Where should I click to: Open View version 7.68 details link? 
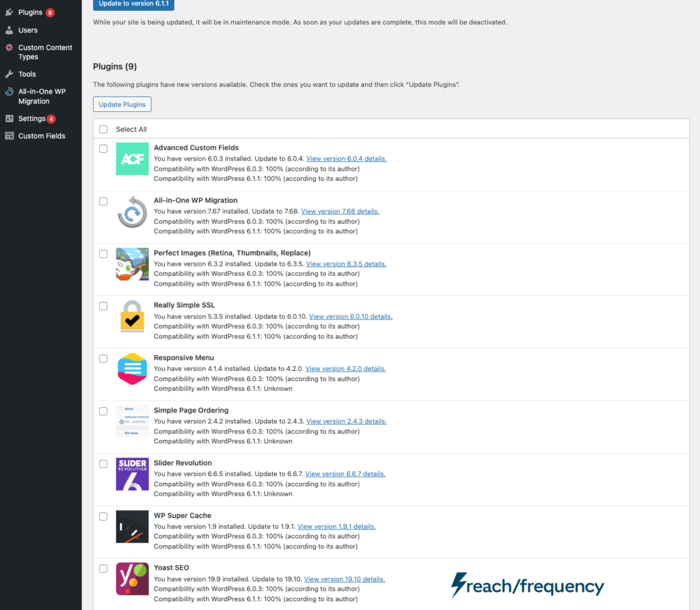(340, 212)
